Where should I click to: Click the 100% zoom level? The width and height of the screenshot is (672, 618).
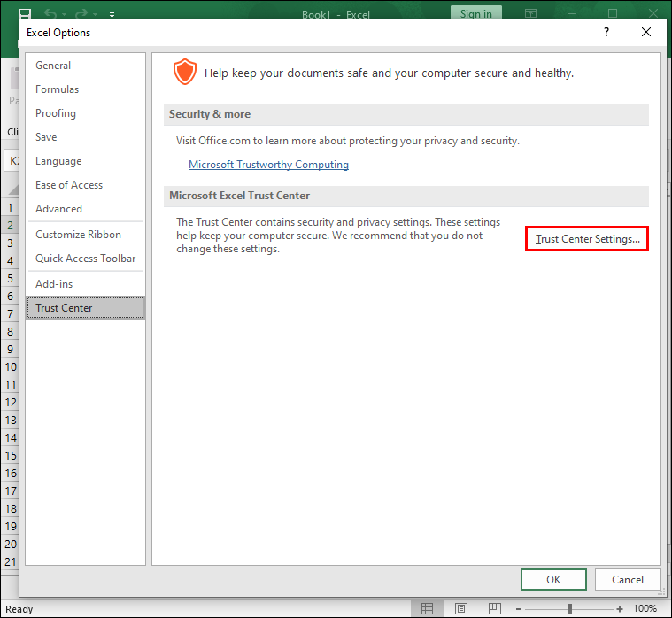pyautogui.click(x=645, y=608)
